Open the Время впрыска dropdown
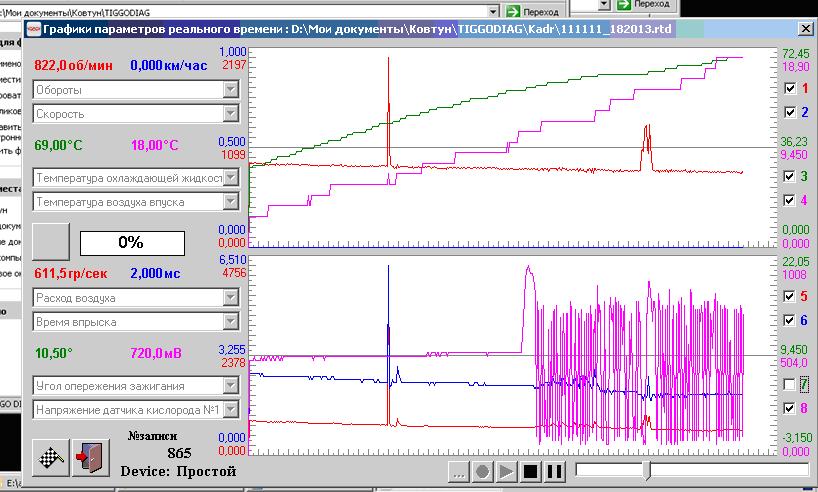This screenshot has height=492, width=818. click(231, 322)
